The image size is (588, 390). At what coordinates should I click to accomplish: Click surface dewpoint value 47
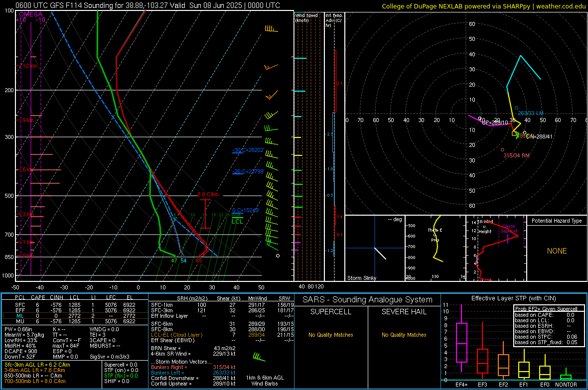point(174,260)
